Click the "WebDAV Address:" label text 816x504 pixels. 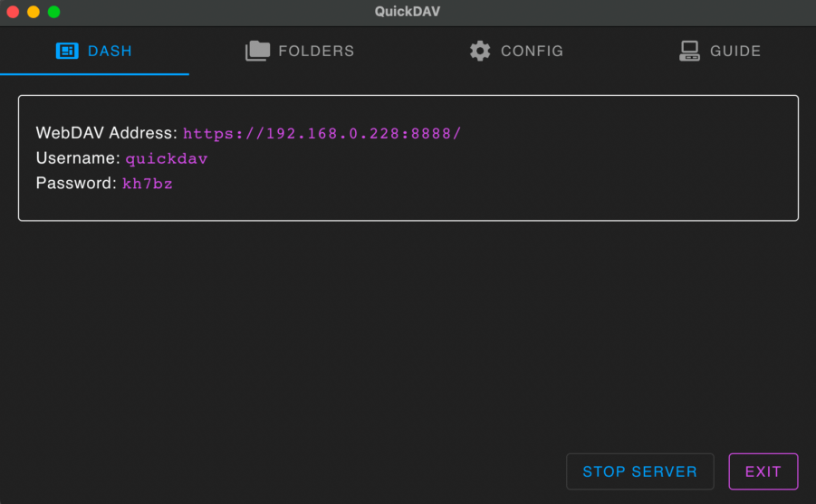(107, 133)
